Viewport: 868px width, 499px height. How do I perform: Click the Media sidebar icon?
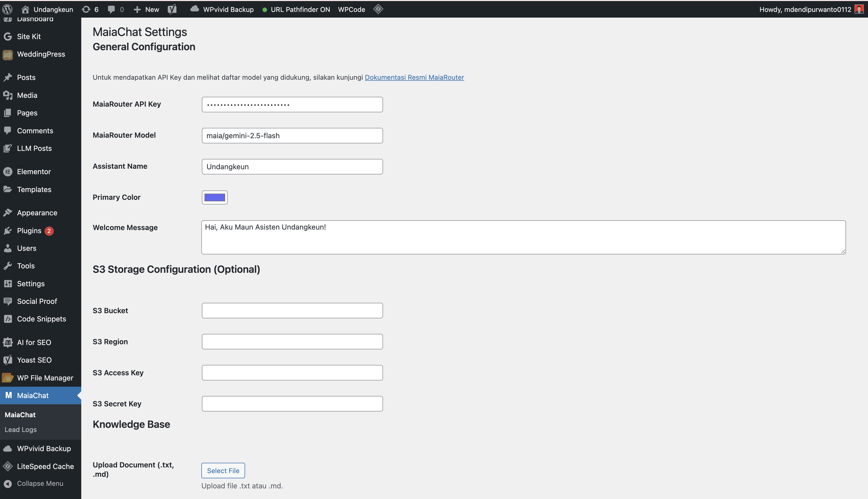point(8,95)
